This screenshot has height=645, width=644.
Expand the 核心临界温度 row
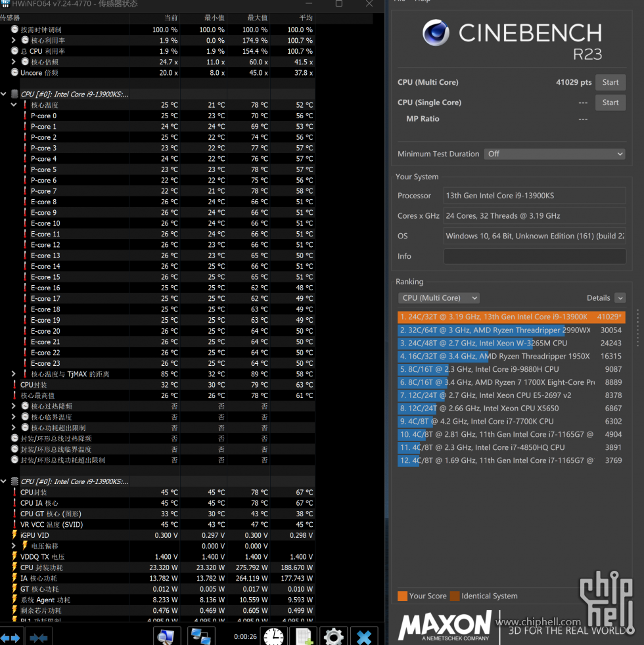click(14, 416)
